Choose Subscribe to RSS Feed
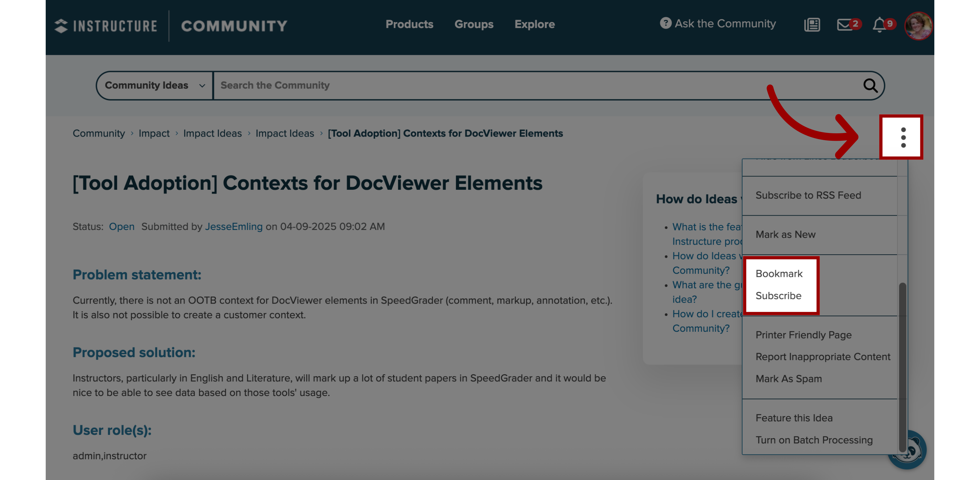Screen dimensions: 980x480 808,195
